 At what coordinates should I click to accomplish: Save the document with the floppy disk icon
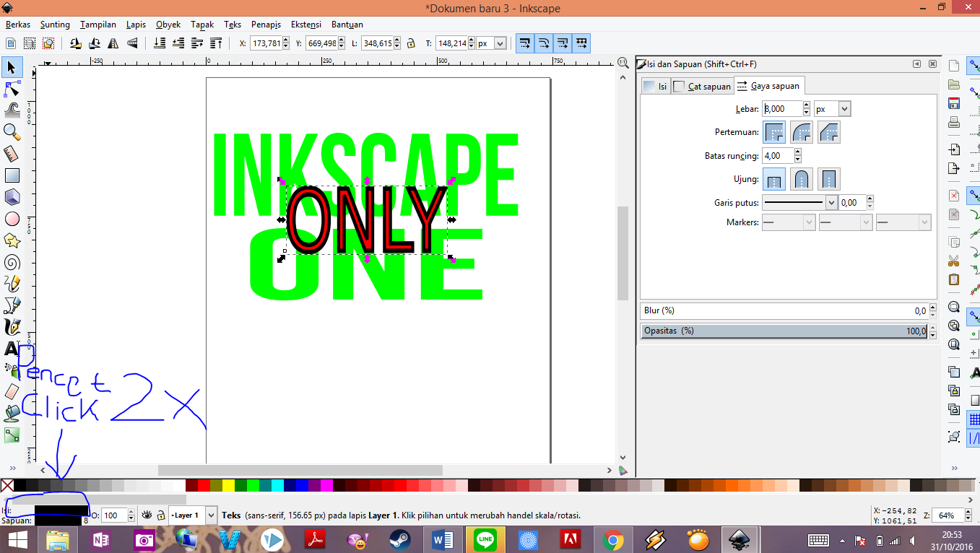[x=953, y=103]
